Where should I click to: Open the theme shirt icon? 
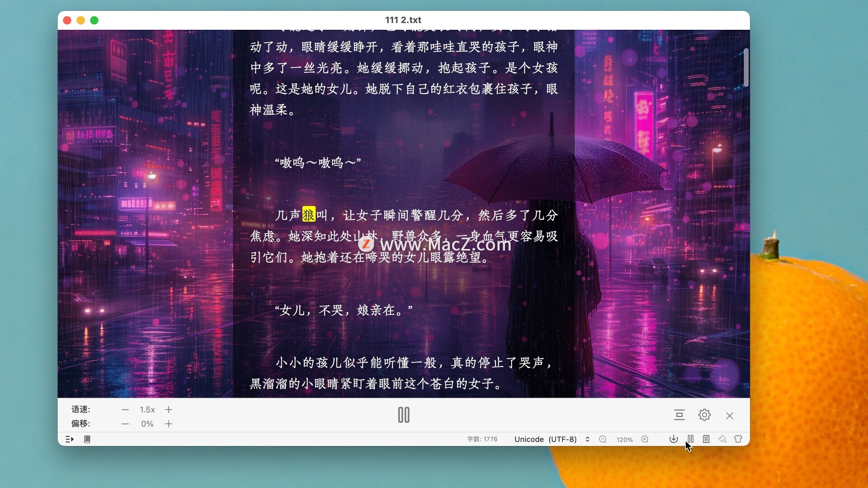tap(738, 439)
